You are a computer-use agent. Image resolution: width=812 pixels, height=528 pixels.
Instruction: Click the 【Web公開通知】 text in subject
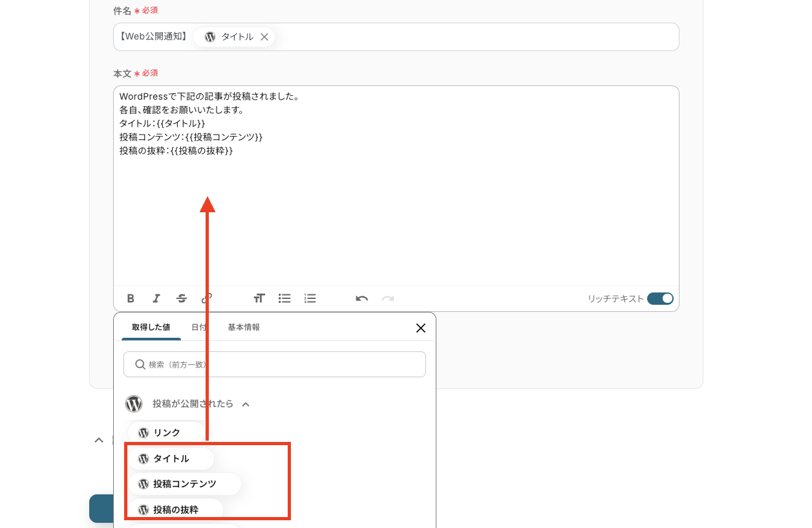pos(153,37)
